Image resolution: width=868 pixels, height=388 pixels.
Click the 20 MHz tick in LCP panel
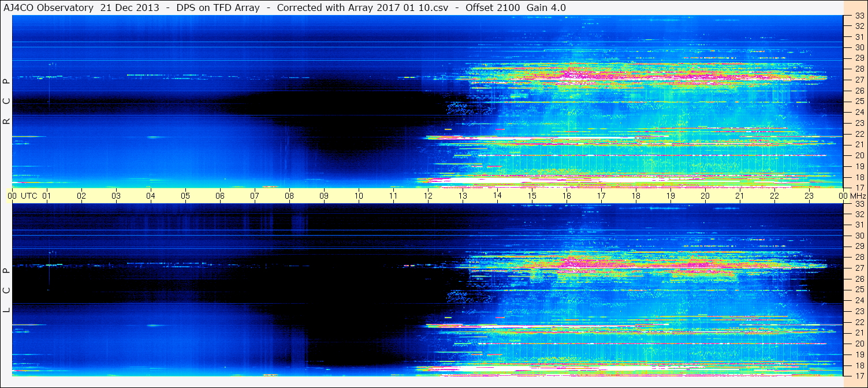click(x=859, y=343)
